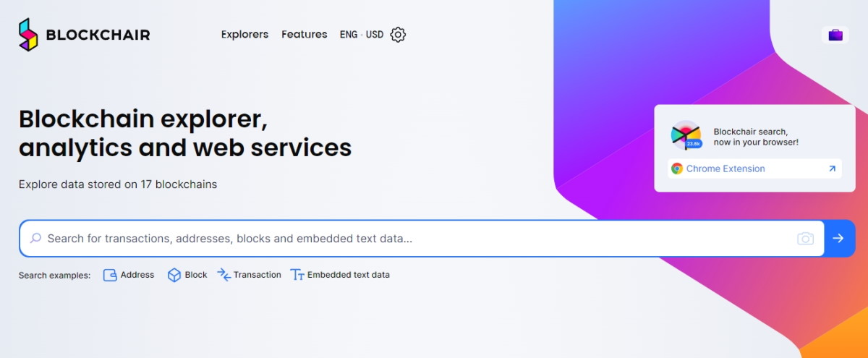Click the cube icon beside Block

[174, 275]
